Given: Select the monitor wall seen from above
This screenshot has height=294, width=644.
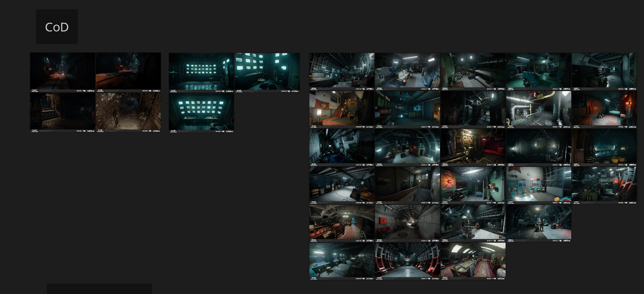Looking at the screenshot, I should pyautogui.click(x=201, y=112).
